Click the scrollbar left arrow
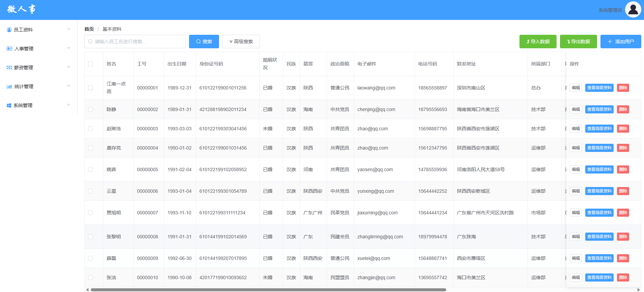The image size is (644, 292). tap(87, 290)
